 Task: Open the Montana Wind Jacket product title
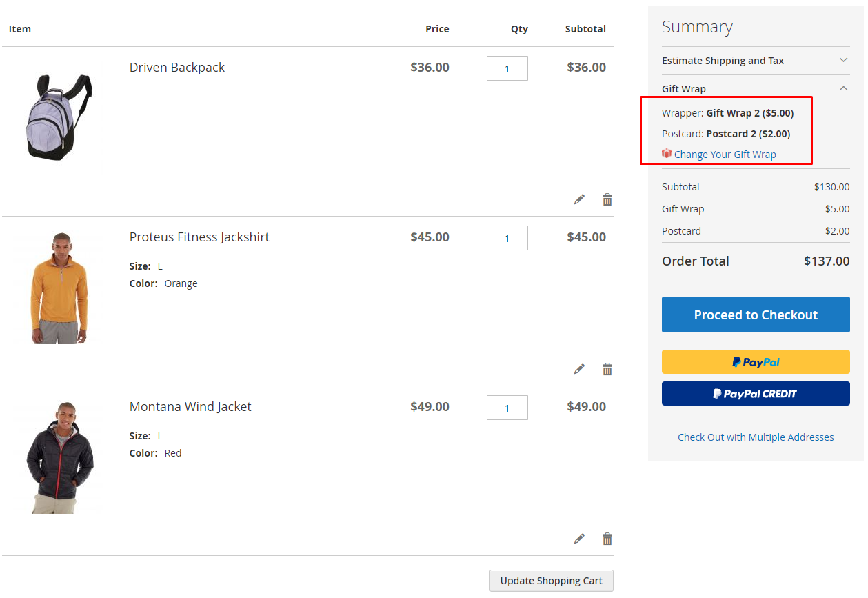click(190, 407)
